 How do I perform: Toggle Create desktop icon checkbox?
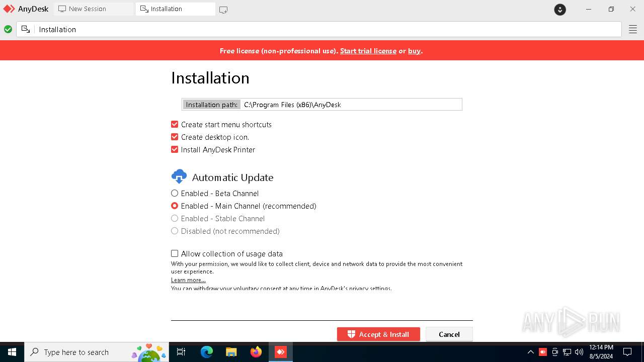pos(175,137)
